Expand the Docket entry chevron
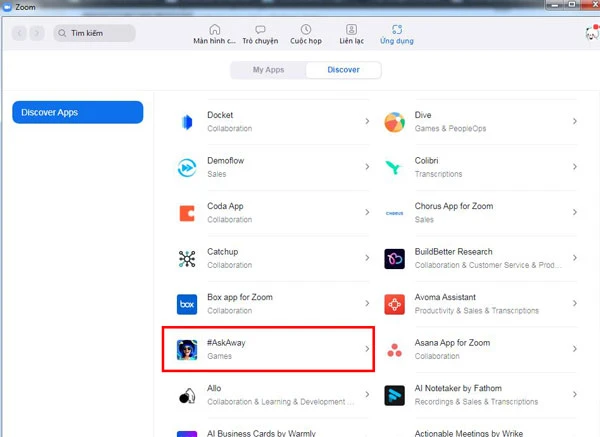Screen dimensions: 600x437 coord(367,122)
